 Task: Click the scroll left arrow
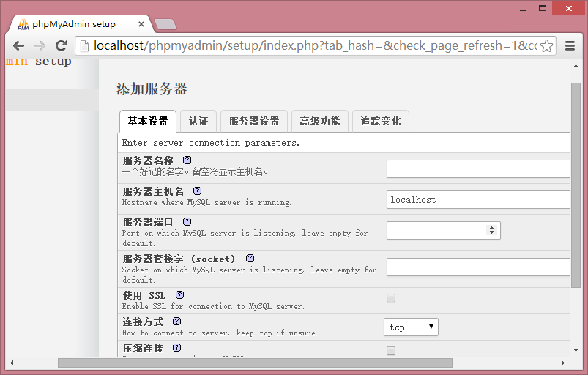(12, 363)
